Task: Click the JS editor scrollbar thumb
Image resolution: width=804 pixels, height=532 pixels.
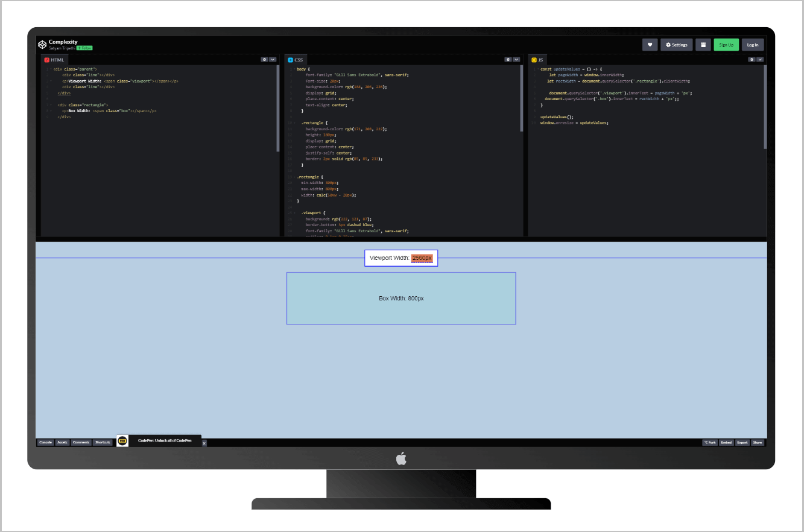Action: click(x=765, y=107)
